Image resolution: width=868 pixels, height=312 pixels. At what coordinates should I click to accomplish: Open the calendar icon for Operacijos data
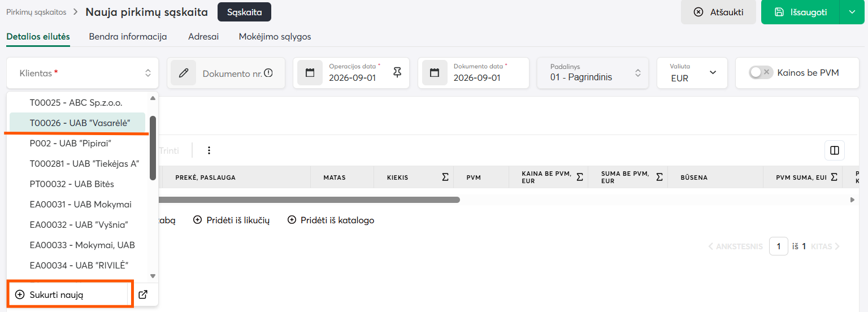point(310,73)
